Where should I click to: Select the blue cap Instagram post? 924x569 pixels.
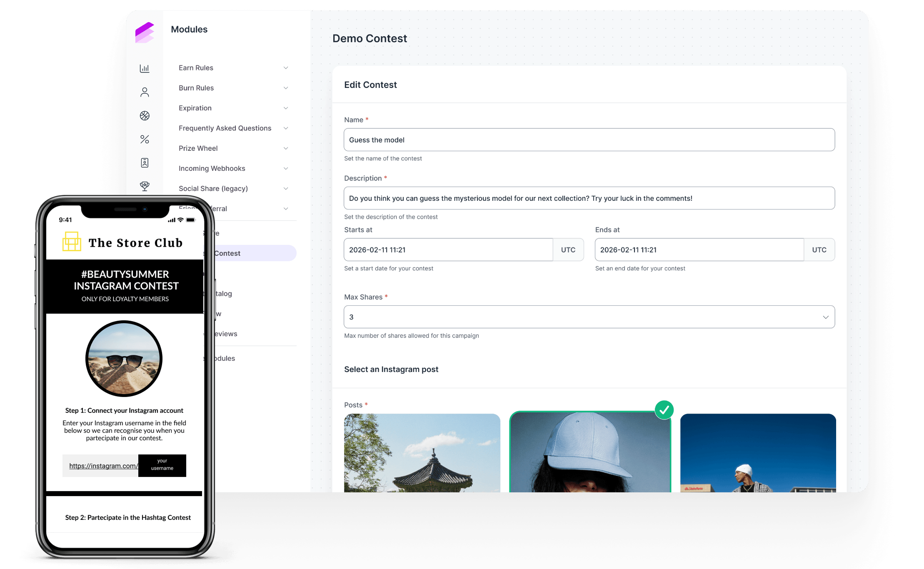pyautogui.click(x=590, y=452)
